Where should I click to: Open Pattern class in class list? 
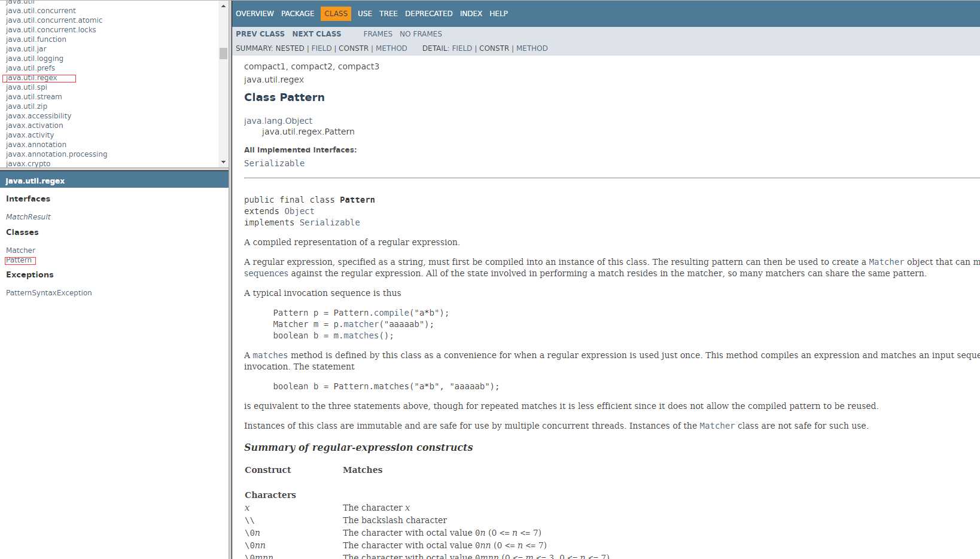[19, 260]
